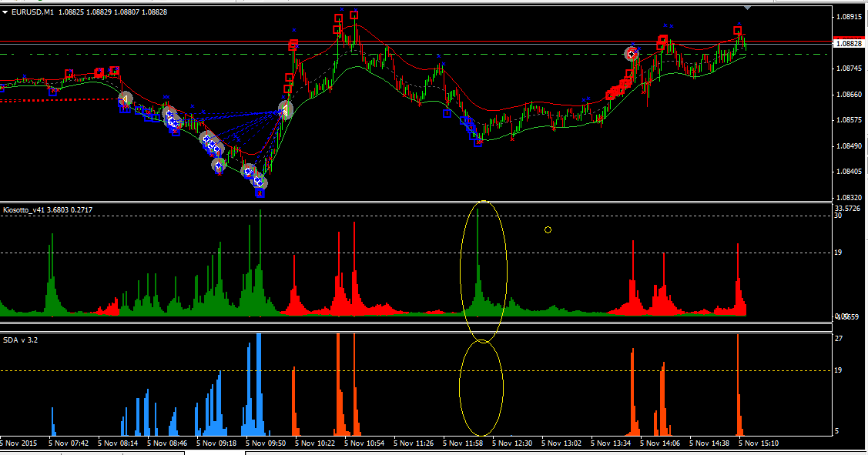Click the chart shift triangle marker at the top

(x=748, y=8)
